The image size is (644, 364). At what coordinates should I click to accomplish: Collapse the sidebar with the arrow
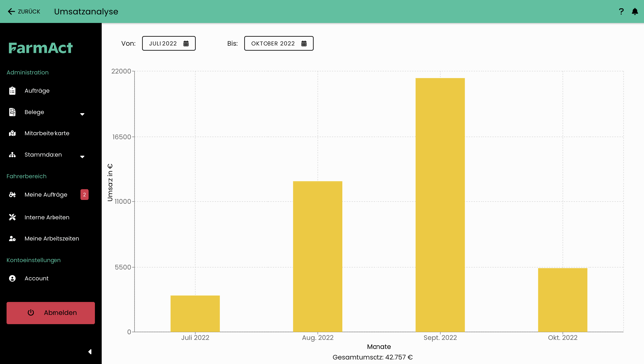pos(90,352)
